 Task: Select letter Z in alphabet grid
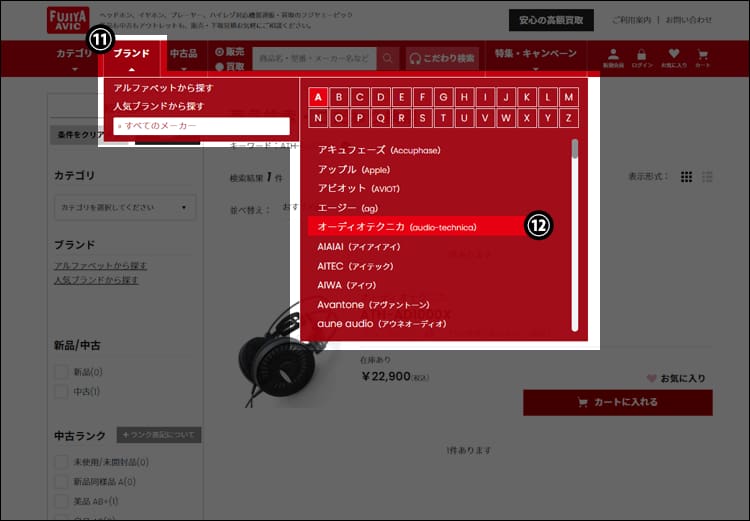(x=569, y=118)
